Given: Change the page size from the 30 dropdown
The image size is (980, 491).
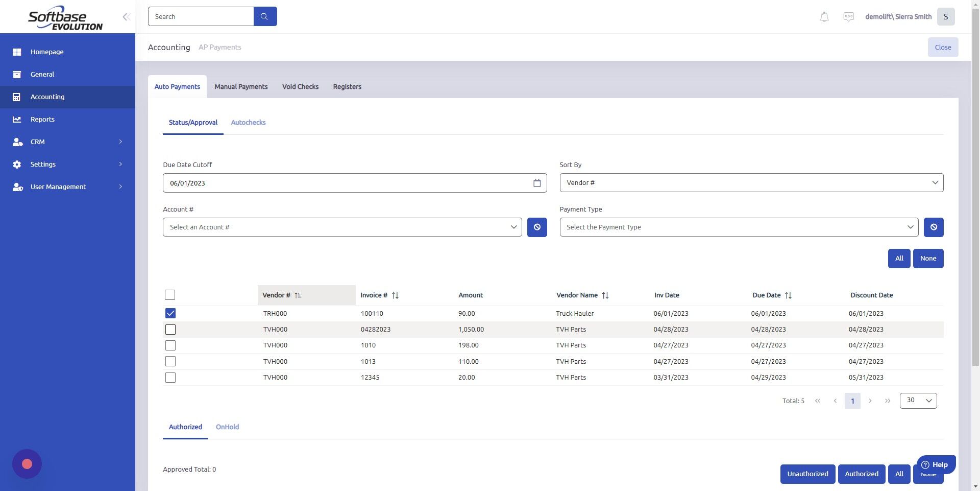Looking at the screenshot, I should (917, 401).
